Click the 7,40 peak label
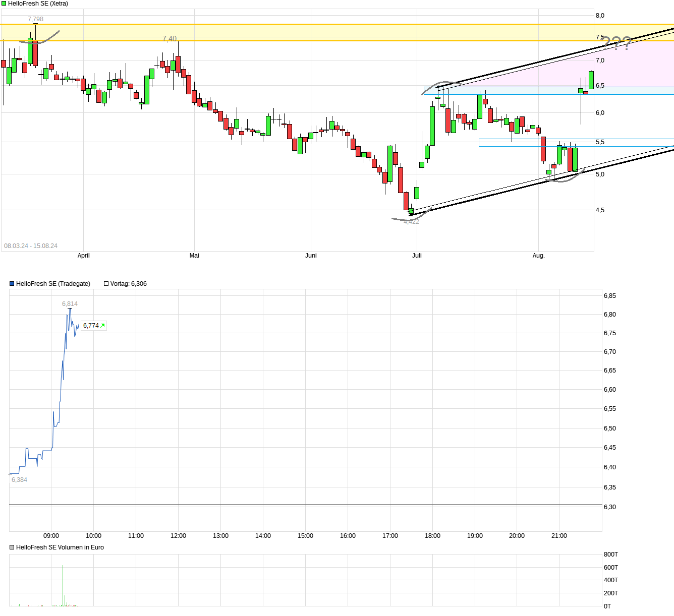 (170, 39)
